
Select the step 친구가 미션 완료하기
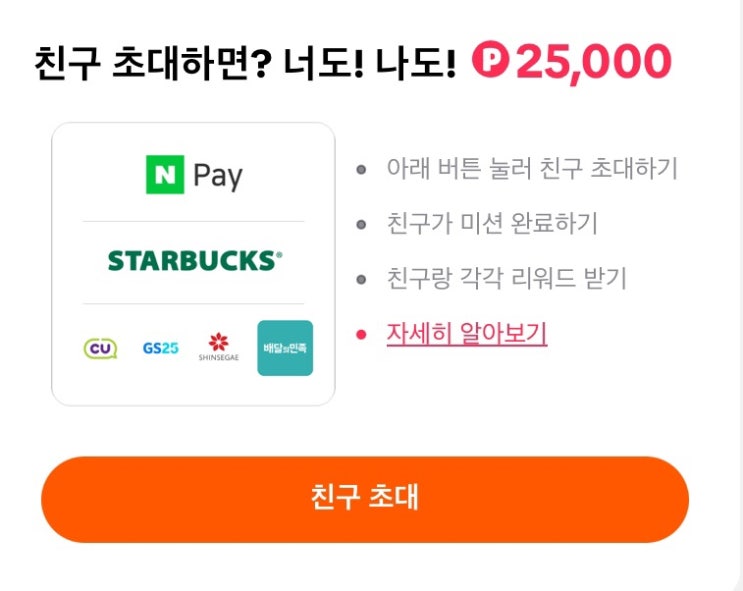click(x=492, y=223)
